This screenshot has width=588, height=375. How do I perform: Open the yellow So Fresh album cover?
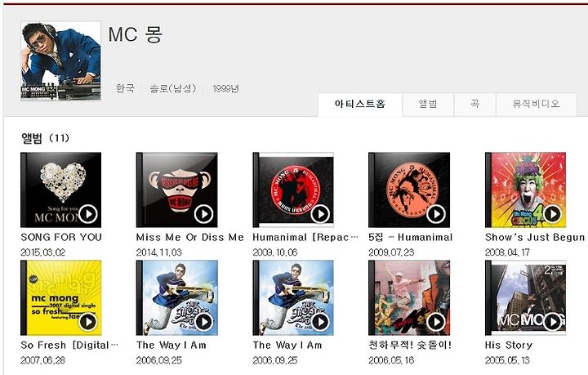point(60,297)
